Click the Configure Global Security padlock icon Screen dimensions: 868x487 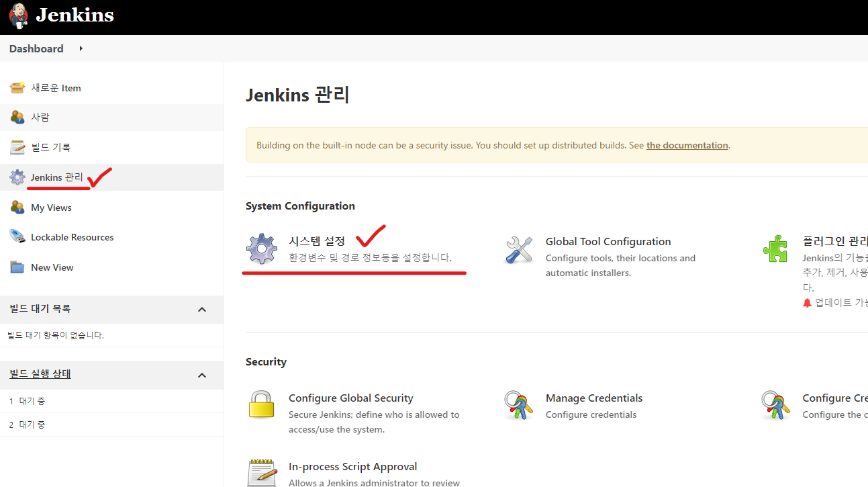pyautogui.click(x=262, y=405)
